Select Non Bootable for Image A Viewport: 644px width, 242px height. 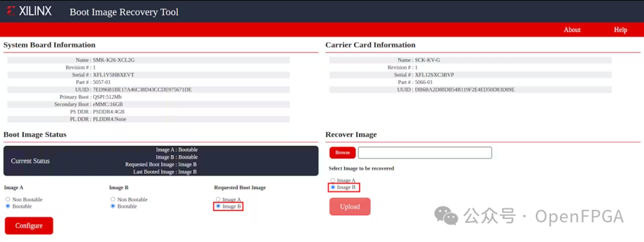[8, 200]
